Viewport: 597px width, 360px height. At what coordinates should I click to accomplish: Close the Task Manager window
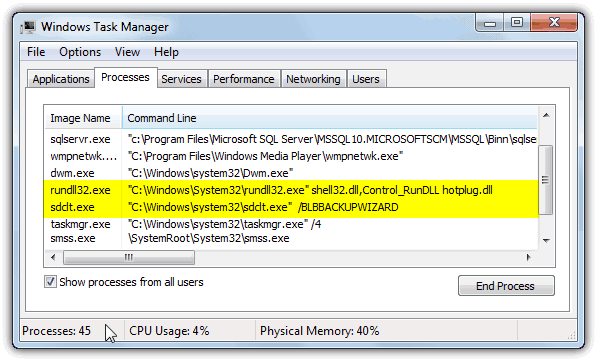click(554, 23)
